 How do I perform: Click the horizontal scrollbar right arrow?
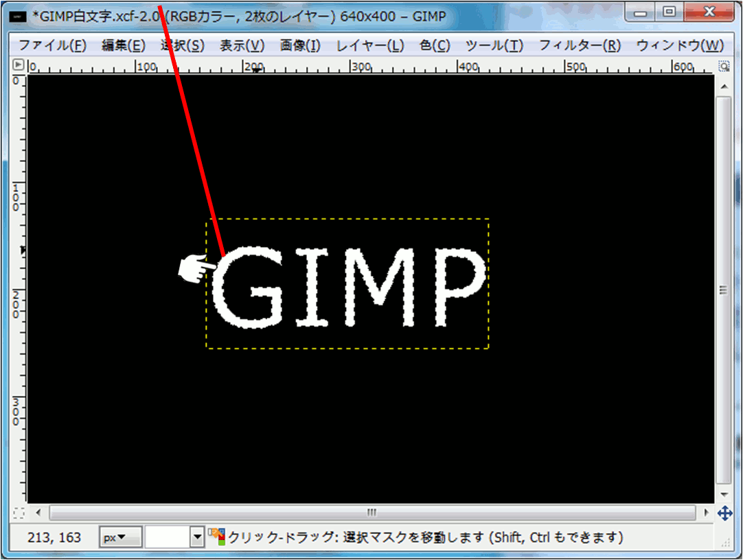pos(707,513)
